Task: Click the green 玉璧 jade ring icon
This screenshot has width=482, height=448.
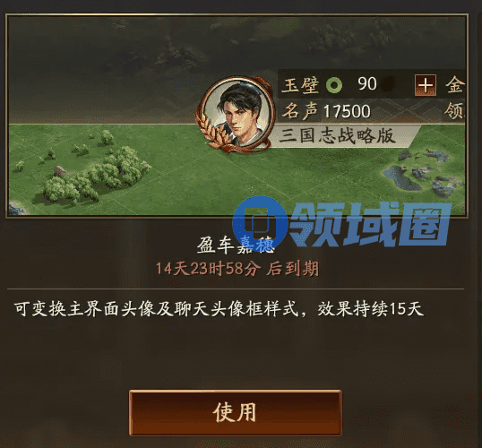Action: pos(334,85)
